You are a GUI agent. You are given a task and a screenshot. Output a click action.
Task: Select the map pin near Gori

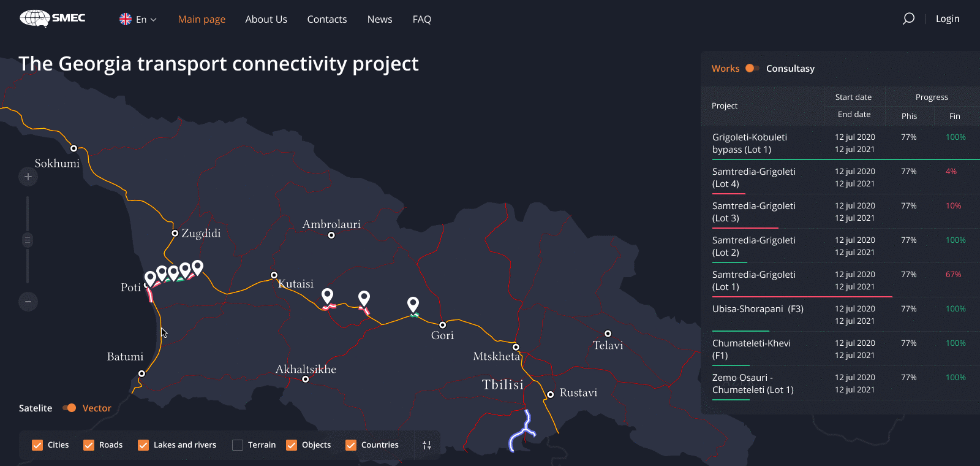[413, 304]
